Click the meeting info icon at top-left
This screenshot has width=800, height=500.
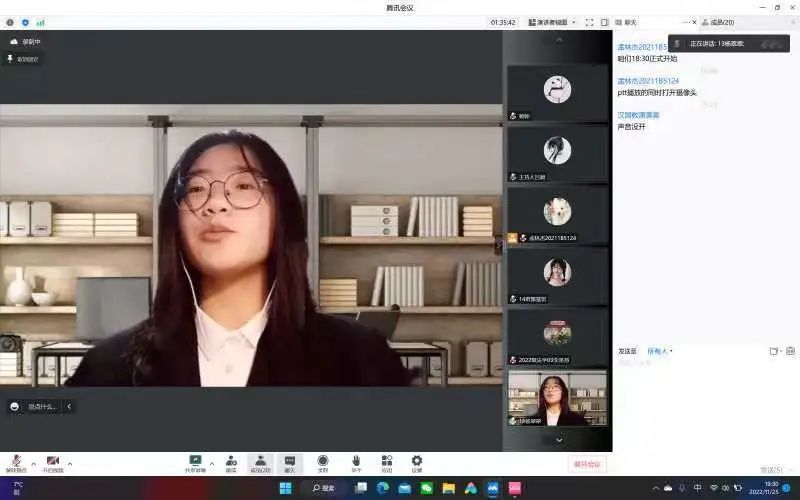coord(10,22)
